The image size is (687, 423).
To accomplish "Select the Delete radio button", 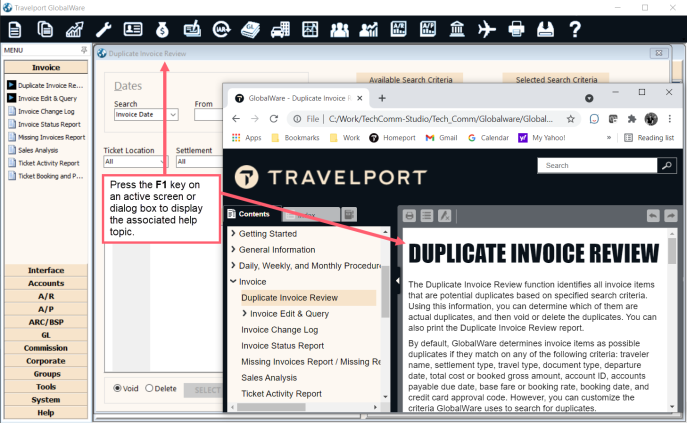I will tap(149, 388).
